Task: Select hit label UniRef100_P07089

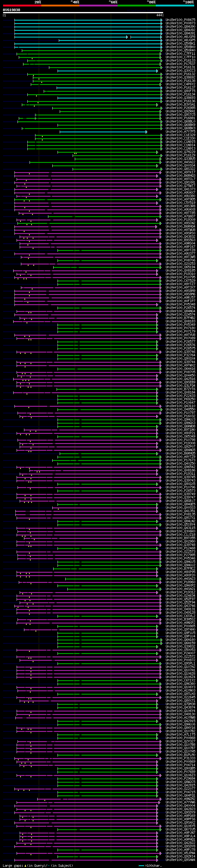Action: click(180, 338)
